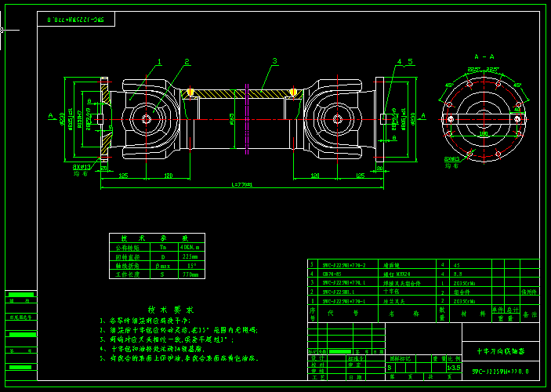Screen dimensions: 551x392
Task: Select the title block drawing number SWC-J225WH+770.0
Action: click(500, 372)
